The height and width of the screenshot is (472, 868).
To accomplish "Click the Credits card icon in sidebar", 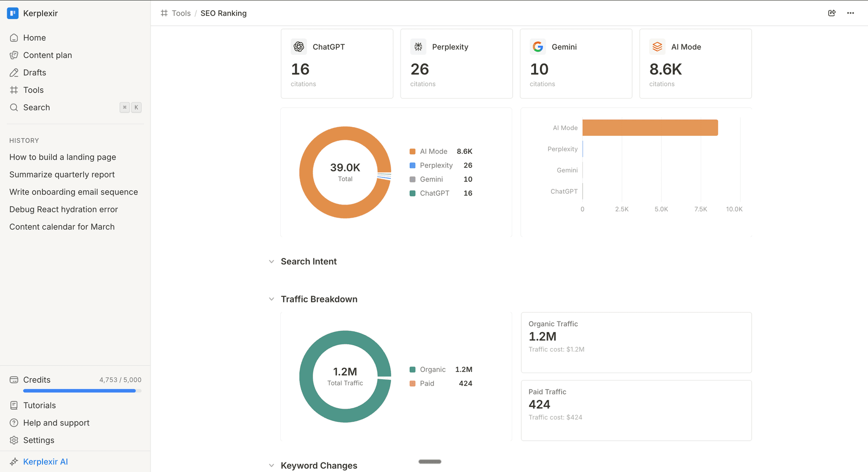I will [14, 380].
